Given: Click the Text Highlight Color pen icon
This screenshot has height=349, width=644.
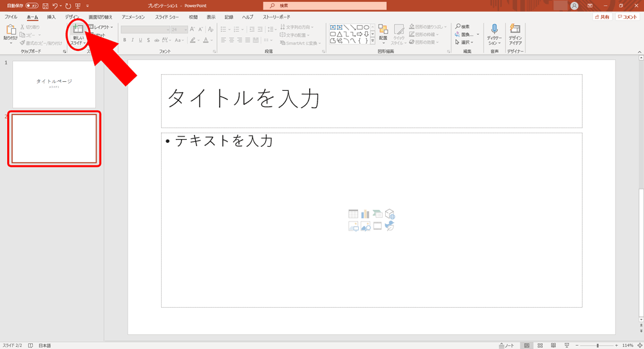Looking at the screenshot, I should (193, 40).
